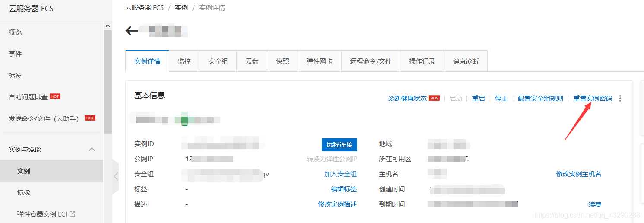Collapse the 实例与镜像 section chevron
Viewport: 644px width, 223px height.
tap(92, 149)
